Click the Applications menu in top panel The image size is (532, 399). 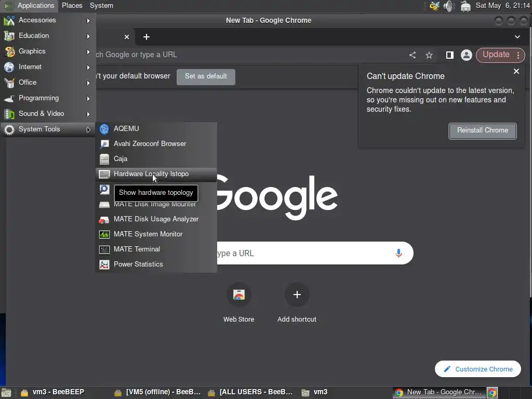click(x=30, y=5)
